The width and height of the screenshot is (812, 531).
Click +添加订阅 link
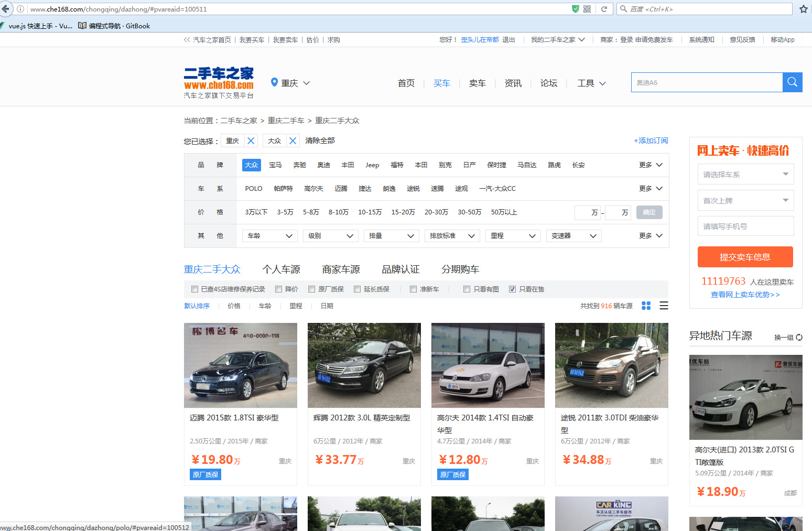click(651, 140)
